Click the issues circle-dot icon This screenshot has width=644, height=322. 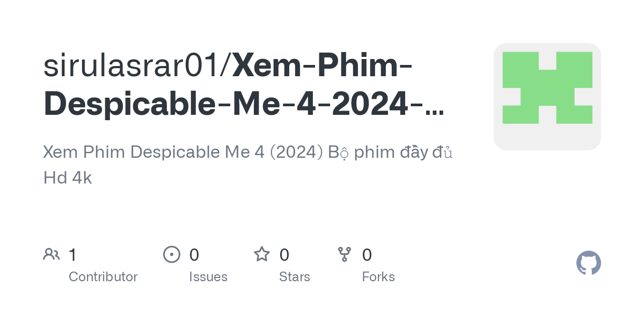click(x=172, y=254)
